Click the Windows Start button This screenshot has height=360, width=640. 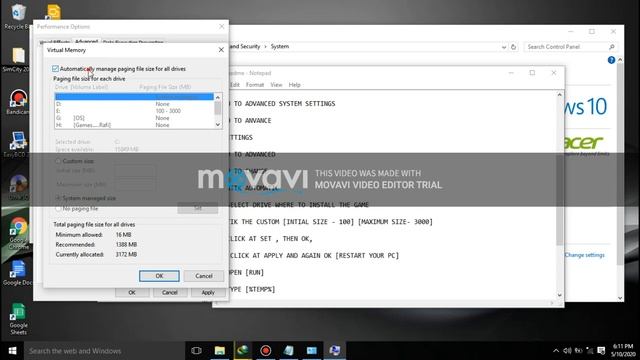point(12,351)
